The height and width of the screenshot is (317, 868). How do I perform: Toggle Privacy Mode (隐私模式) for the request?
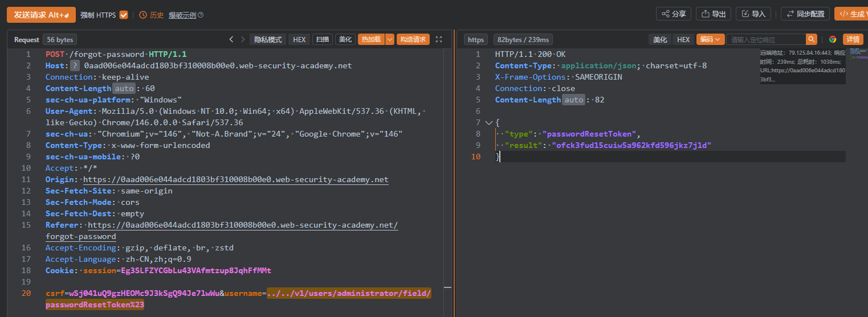tap(268, 39)
